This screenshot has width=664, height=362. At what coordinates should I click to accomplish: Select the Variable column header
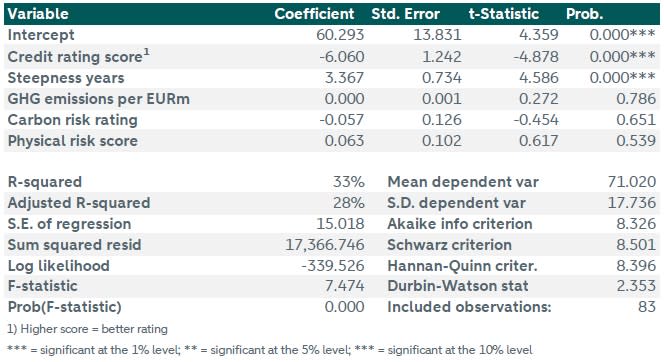click(x=38, y=14)
